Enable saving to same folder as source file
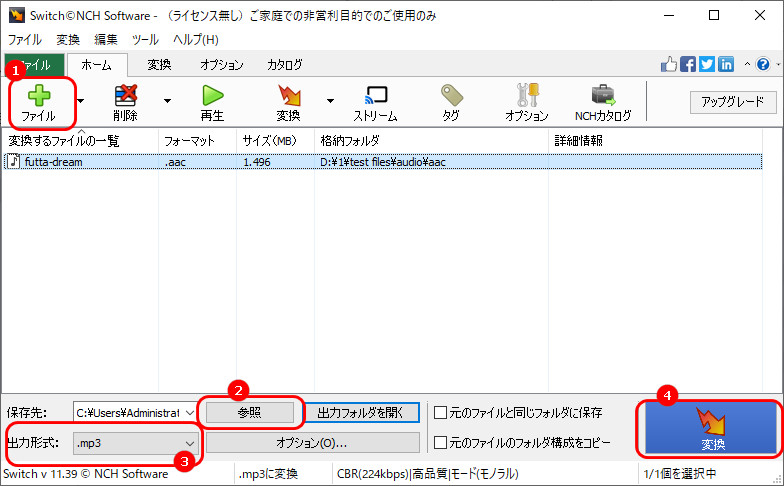This screenshot has height=486, width=784. 440,412
